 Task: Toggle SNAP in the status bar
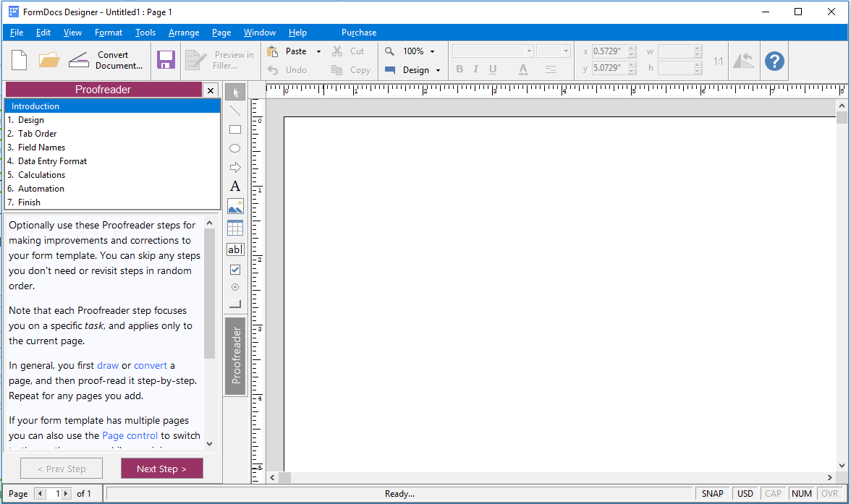click(712, 494)
